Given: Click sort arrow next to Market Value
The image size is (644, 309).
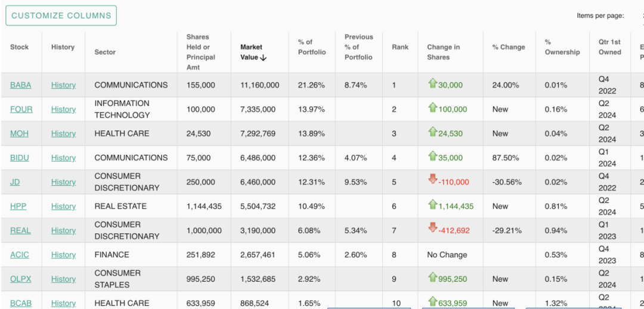Looking at the screenshot, I should 264,58.
